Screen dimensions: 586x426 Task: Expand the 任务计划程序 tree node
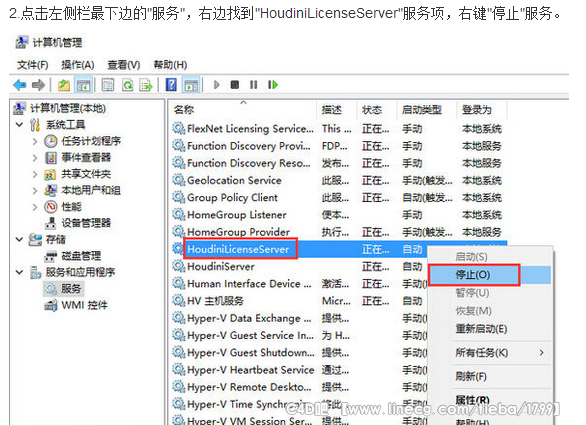(35, 141)
